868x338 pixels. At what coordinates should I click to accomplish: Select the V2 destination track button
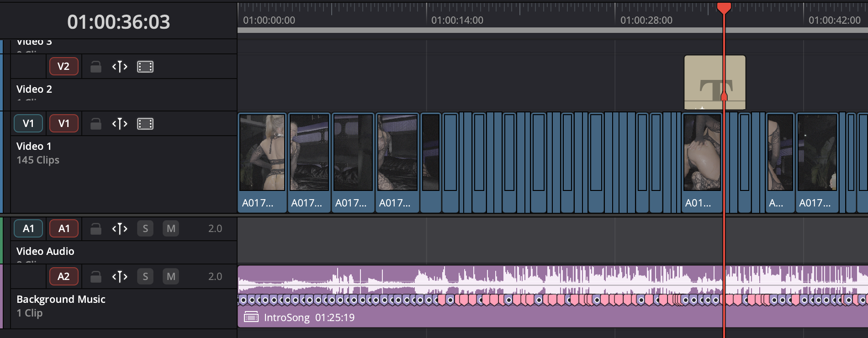pos(64,67)
